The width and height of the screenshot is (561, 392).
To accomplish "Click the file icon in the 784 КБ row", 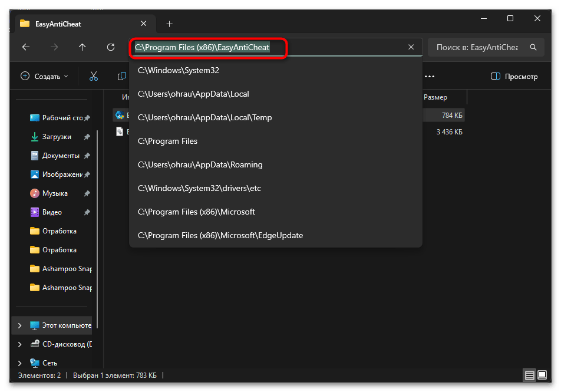I will [120, 115].
